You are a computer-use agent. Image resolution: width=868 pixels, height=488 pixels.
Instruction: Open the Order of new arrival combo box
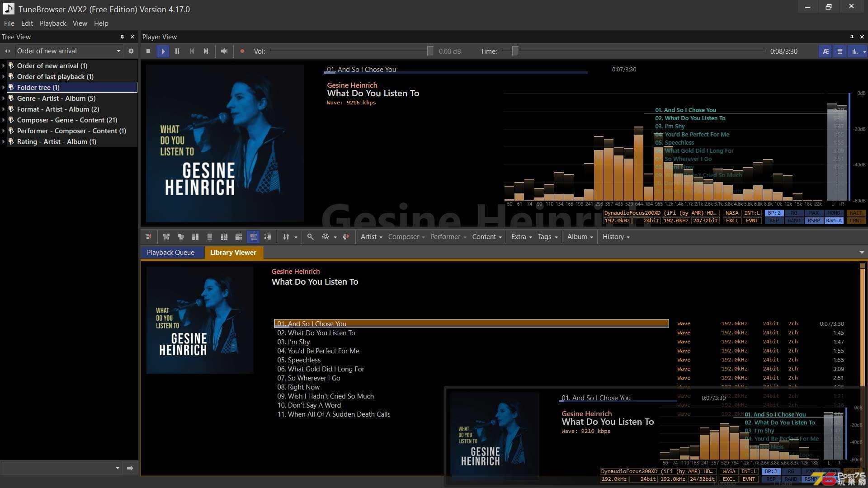point(69,51)
